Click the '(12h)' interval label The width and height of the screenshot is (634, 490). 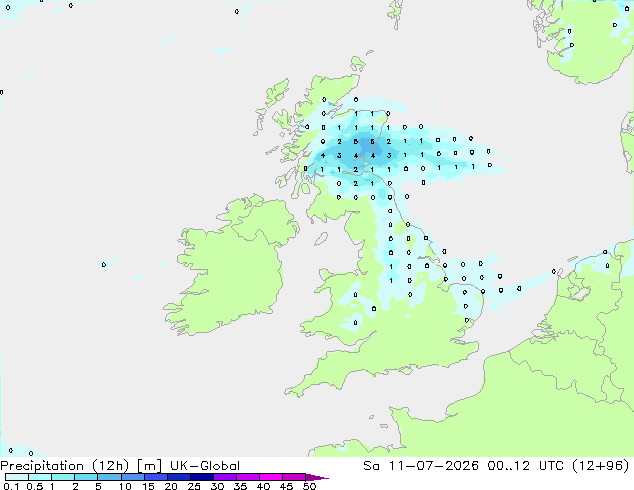click(111, 466)
